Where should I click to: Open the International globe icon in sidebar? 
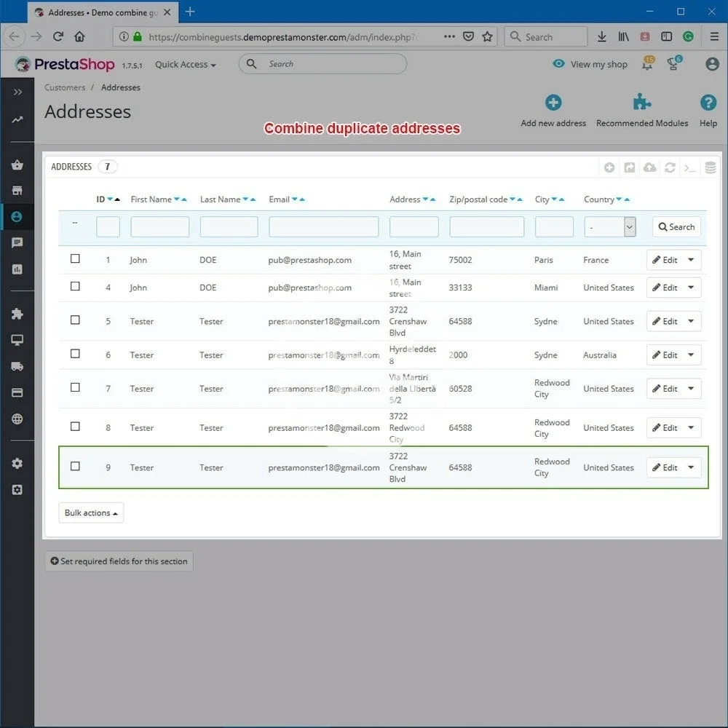click(x=17, y=419)
